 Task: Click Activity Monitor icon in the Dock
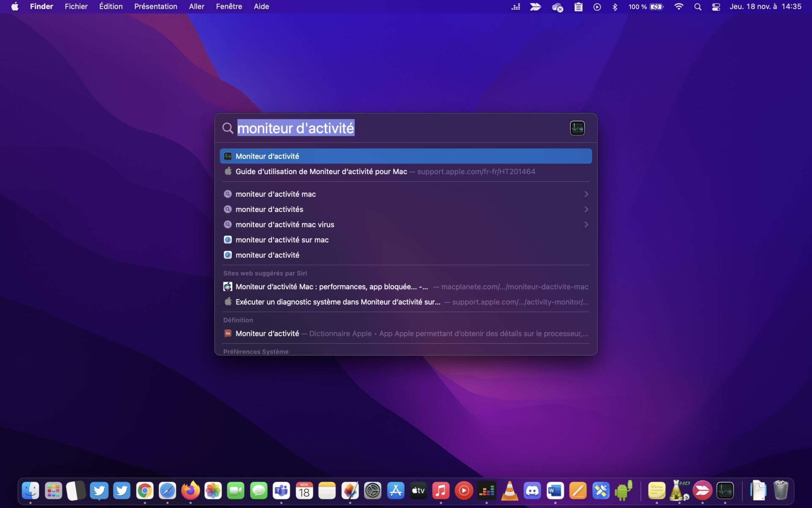click(725, 491)
